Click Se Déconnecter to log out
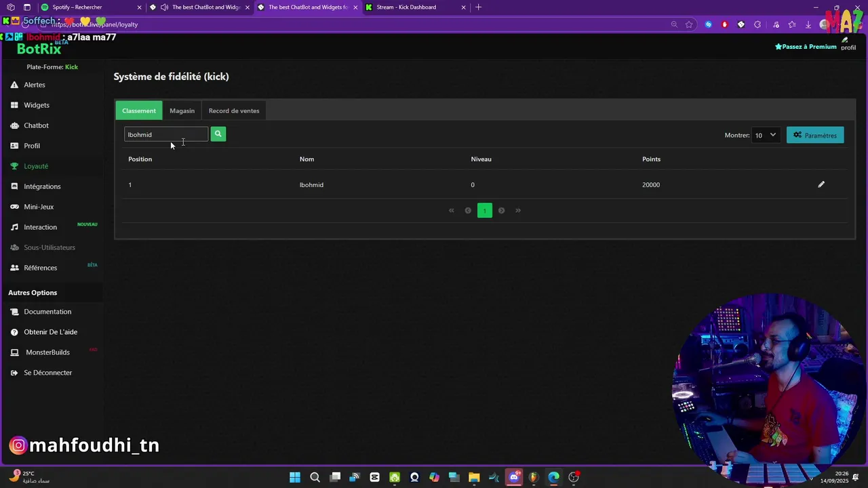Viewport: 868px width, 488px height. 47,373
